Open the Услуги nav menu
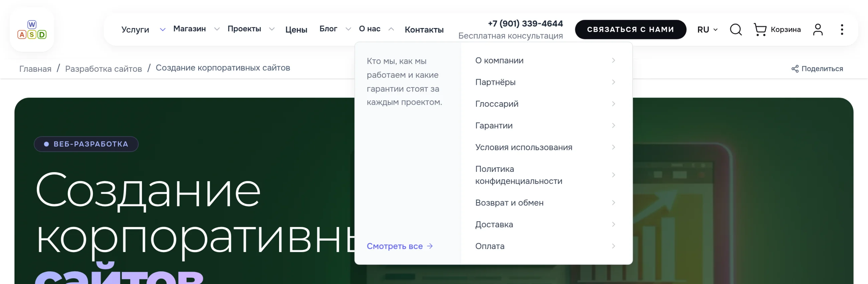The width and height of the screenshot is (868, 284). pyautogui.click(x=135, y=30)
